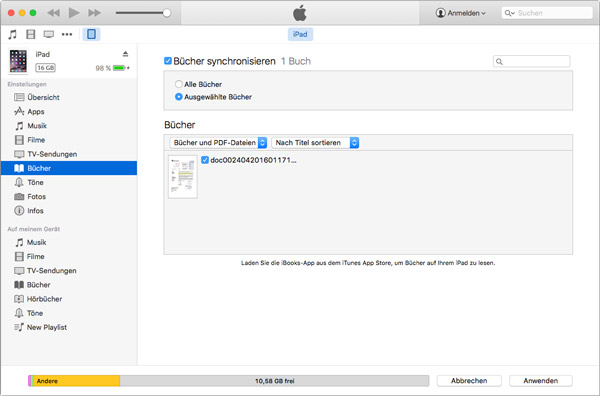The height and width of the screenshot is (396, 600).
Task: Open Bücher under Auf meinem Gerät
Action: (69, 285)
